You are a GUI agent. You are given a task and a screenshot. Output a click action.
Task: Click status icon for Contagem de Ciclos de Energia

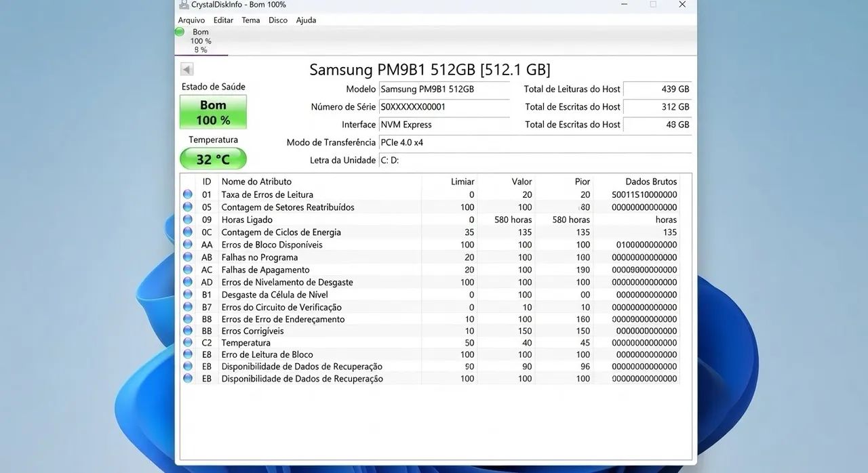[x=188, y=232]
